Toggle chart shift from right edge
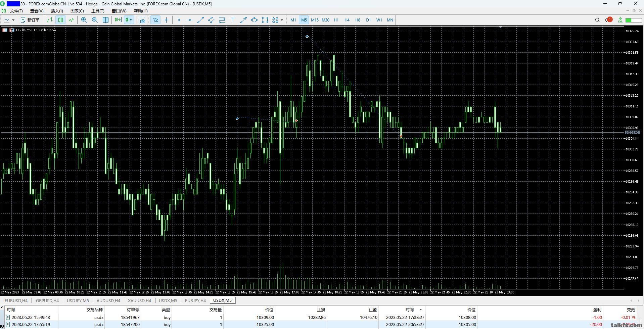This screenshot has height=329, width=644. [x=129, y=20]
